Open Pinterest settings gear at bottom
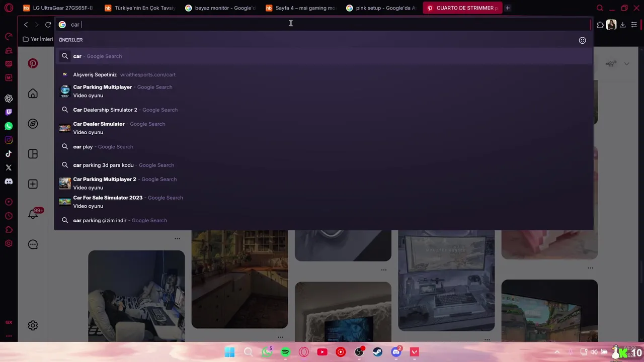Screen dimensions: 644x362 [33, 325]
